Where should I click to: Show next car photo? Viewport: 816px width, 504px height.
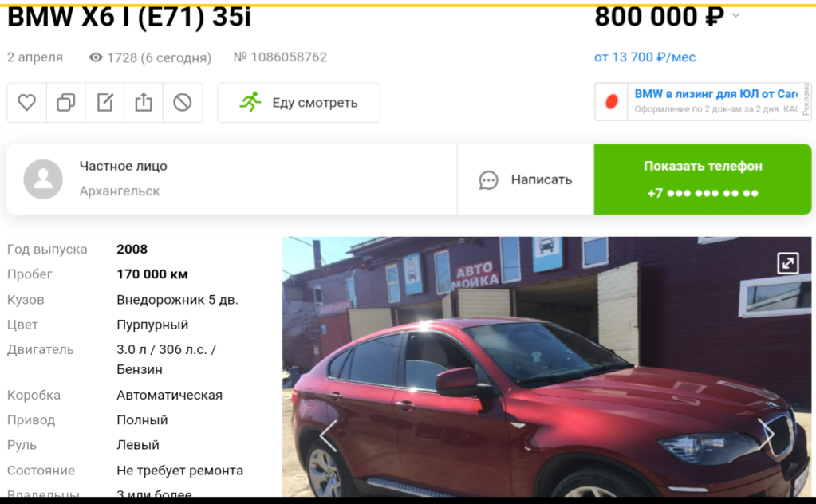tap(765, 435)
